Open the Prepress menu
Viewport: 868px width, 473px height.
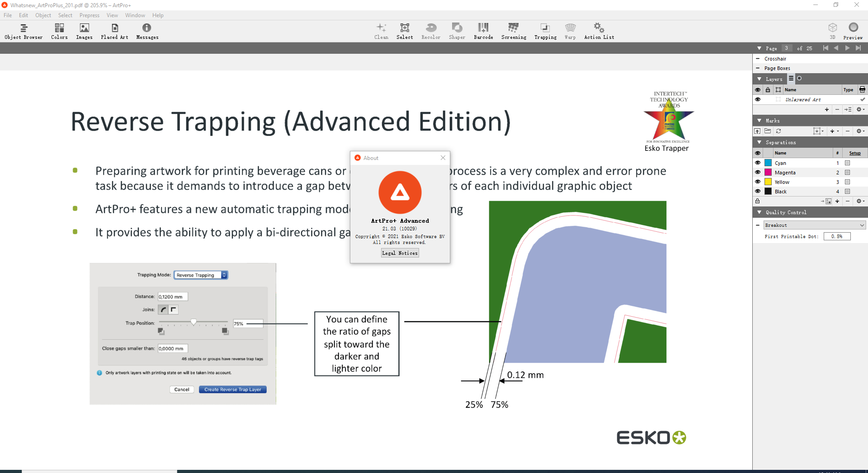[90, 15]
